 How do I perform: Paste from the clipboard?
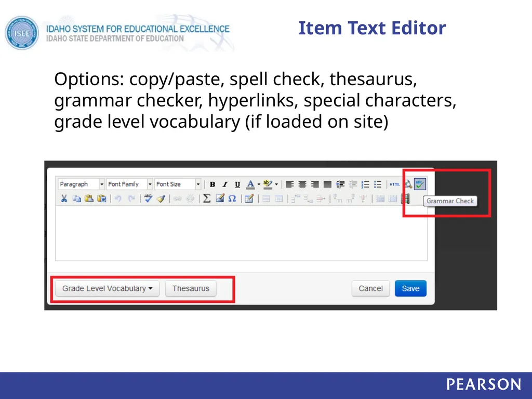coord(89,198)
